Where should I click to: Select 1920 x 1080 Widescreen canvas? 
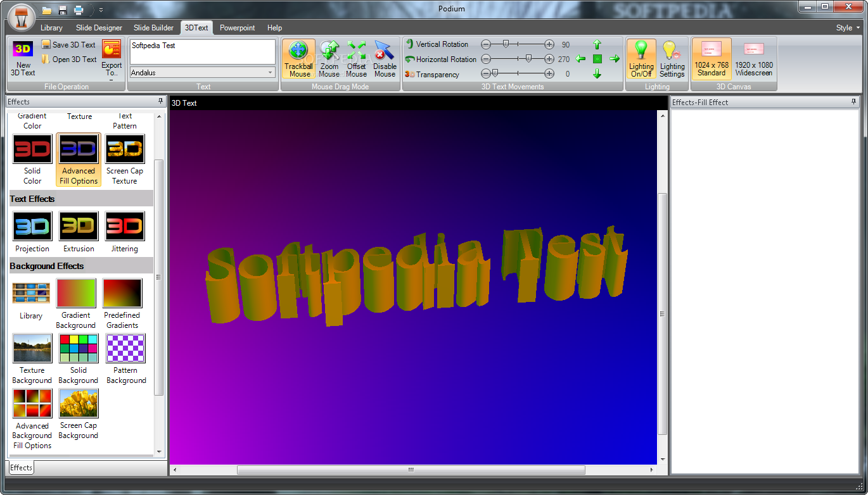[754, 59]
